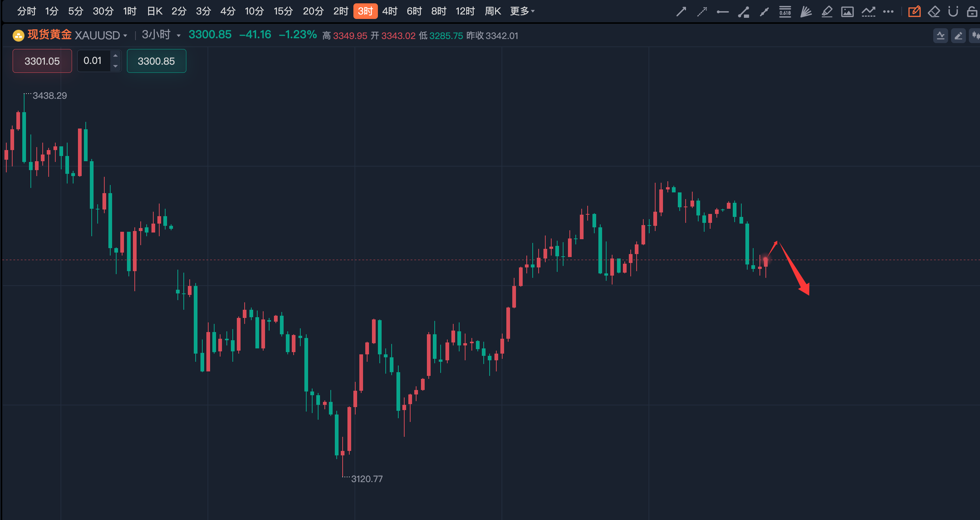Open the 3小时 interval dropdown
The image size is (980, 520).
(178, 36)
